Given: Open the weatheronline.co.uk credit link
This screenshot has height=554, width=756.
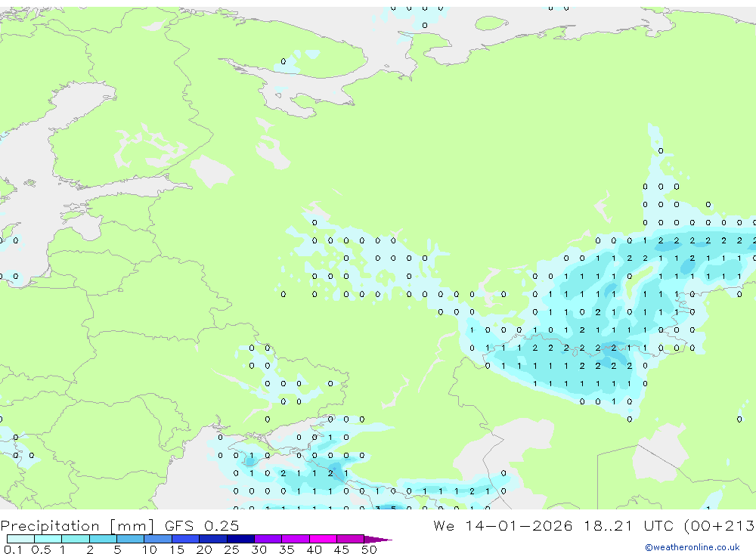Looking at the screenshot, I should coord(692,547).
